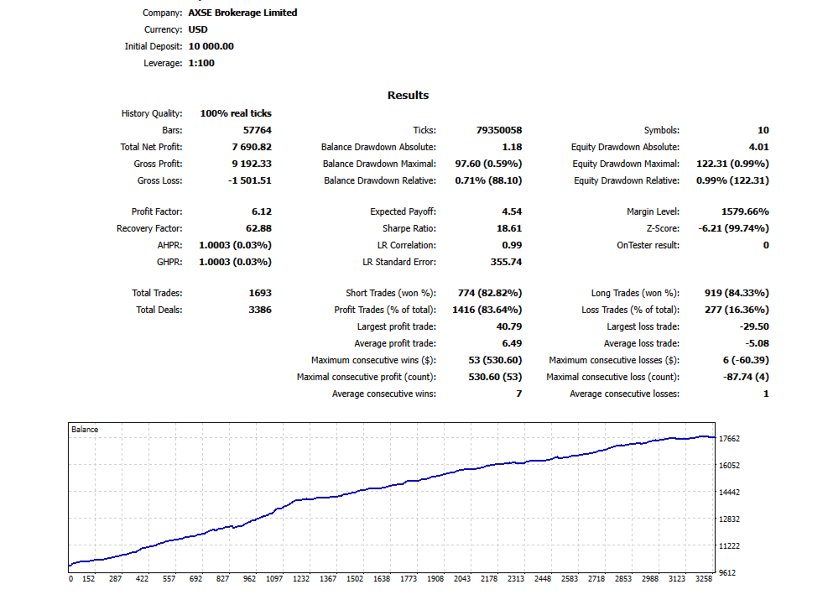The height and width of the screenshot is (600, 828).
Task: Click the Balance Drawdown Maximal value 97.60 (0.59%)
Action: pos(488,164)
